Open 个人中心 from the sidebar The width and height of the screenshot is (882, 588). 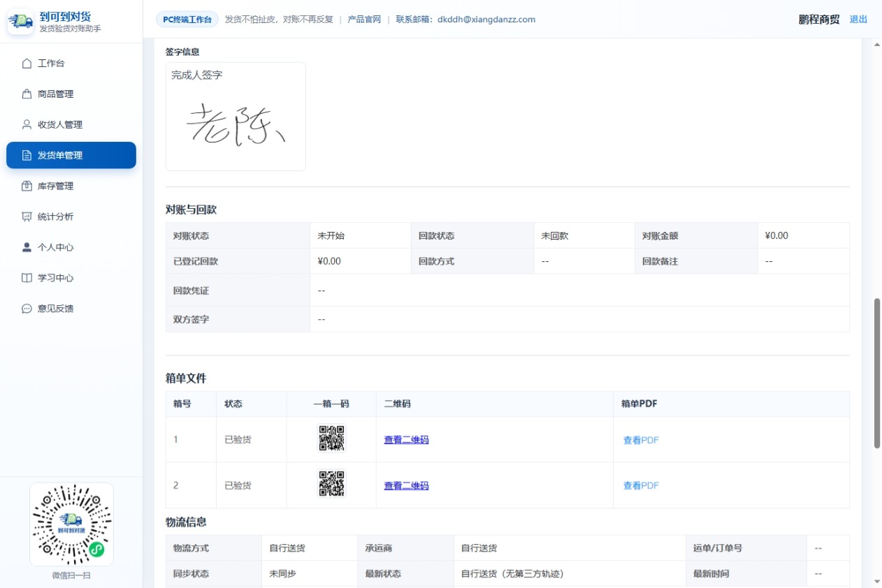[x=71, y=247]
